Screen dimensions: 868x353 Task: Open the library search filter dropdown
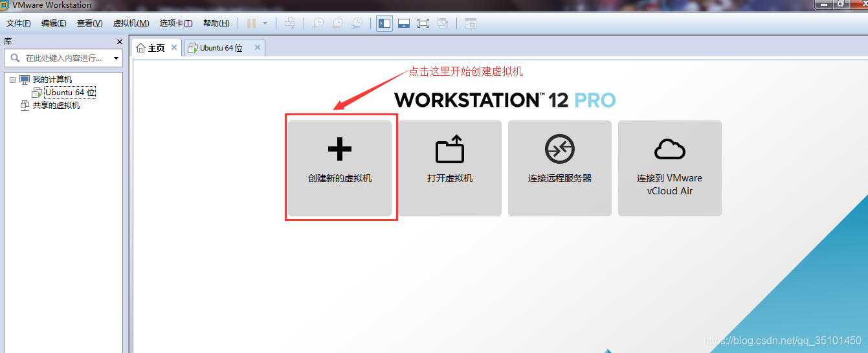click(x=117, y=58)
